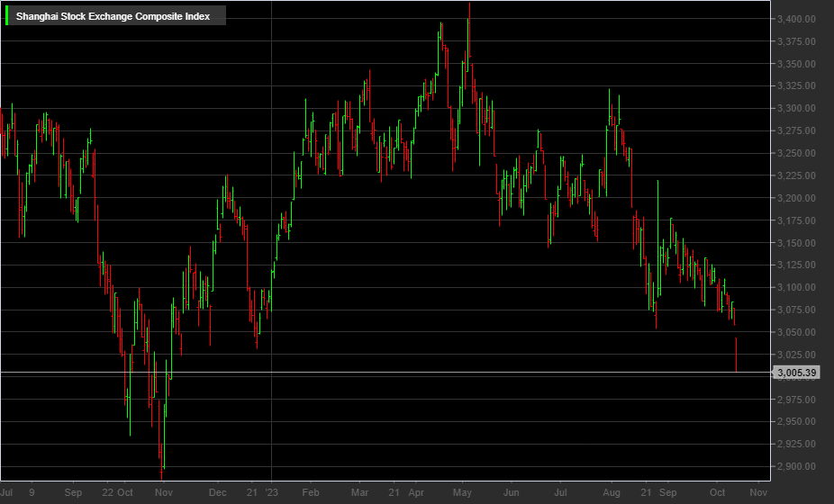Click the 2,950.00 price axis label
Image resolution: width=834 pixels, height=504 pixels.
796,421
